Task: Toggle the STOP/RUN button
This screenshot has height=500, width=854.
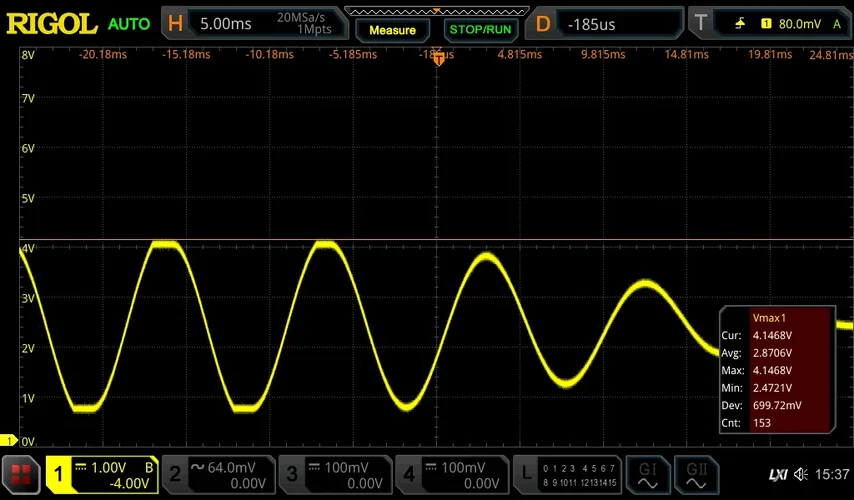Action: [480, 30]
